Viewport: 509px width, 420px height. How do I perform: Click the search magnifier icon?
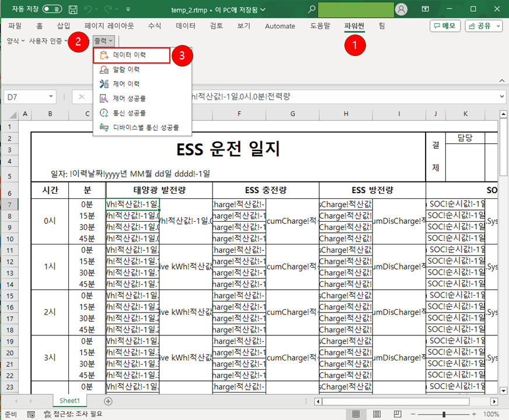click(312, 9)
